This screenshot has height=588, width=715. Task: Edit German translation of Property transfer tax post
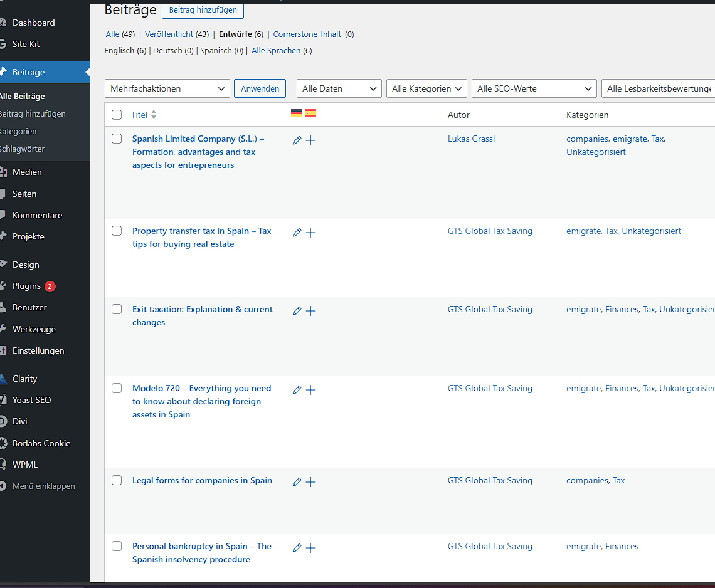pos(297,233)
